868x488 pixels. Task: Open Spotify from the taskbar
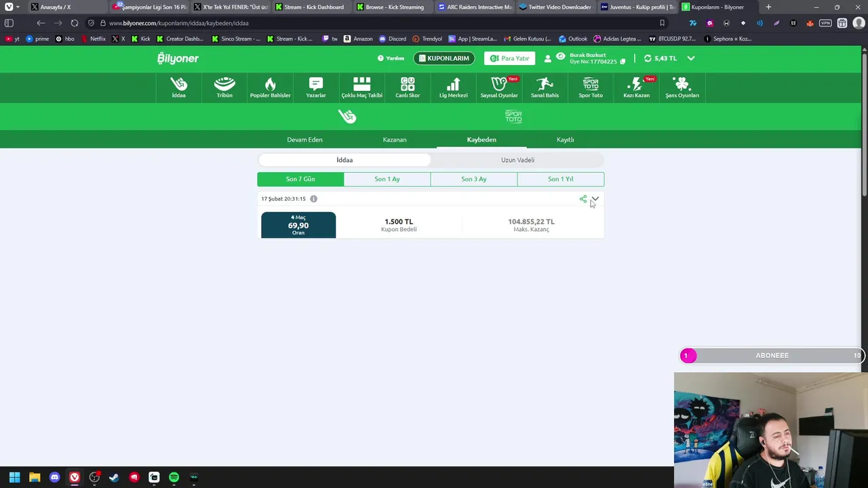174,477
